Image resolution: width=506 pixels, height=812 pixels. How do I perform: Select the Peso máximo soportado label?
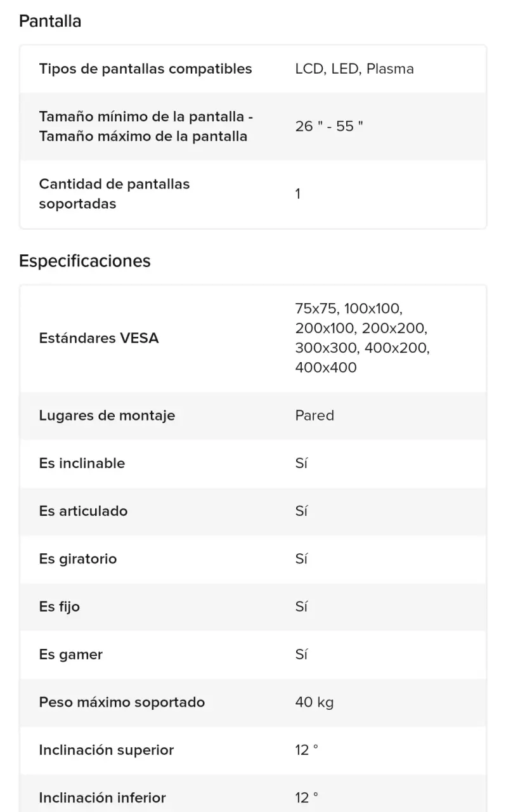pyautogui.click(x=122, y=702)
